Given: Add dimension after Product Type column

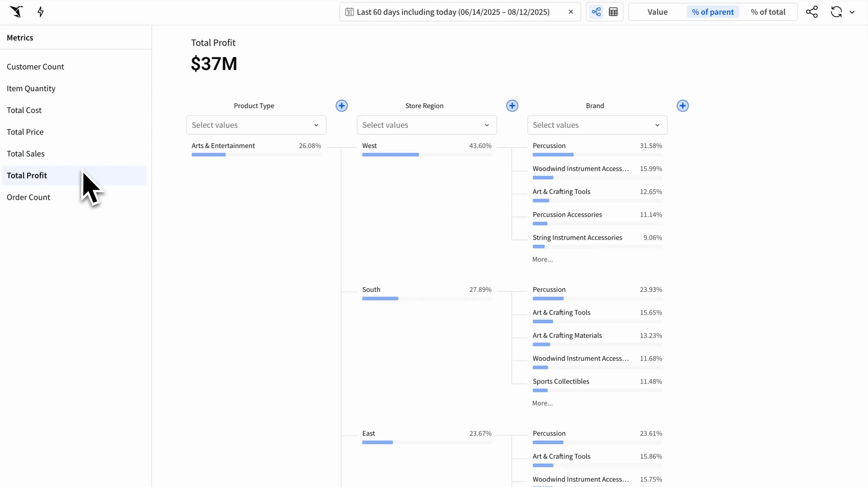Looking at the screenshot, I should 341,106.
